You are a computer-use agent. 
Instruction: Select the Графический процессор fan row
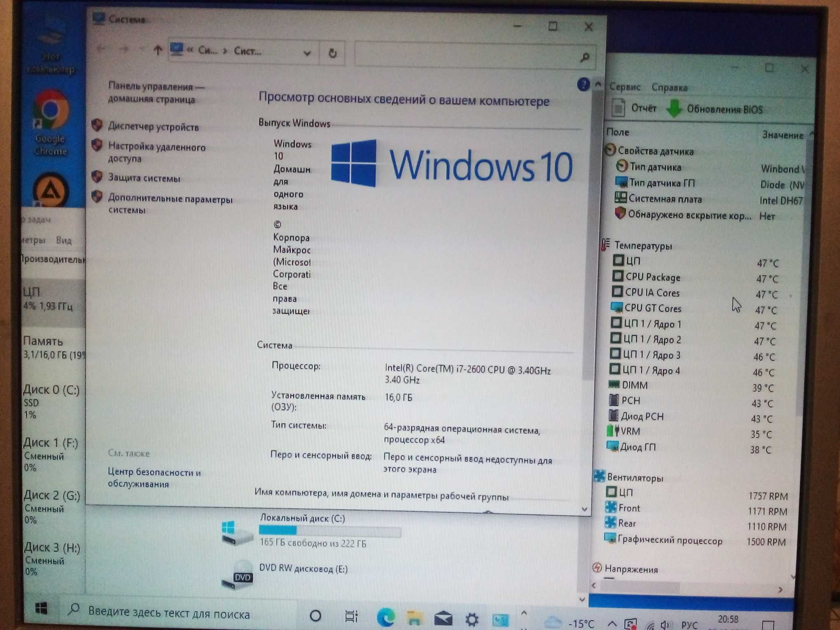pos(695,540)
